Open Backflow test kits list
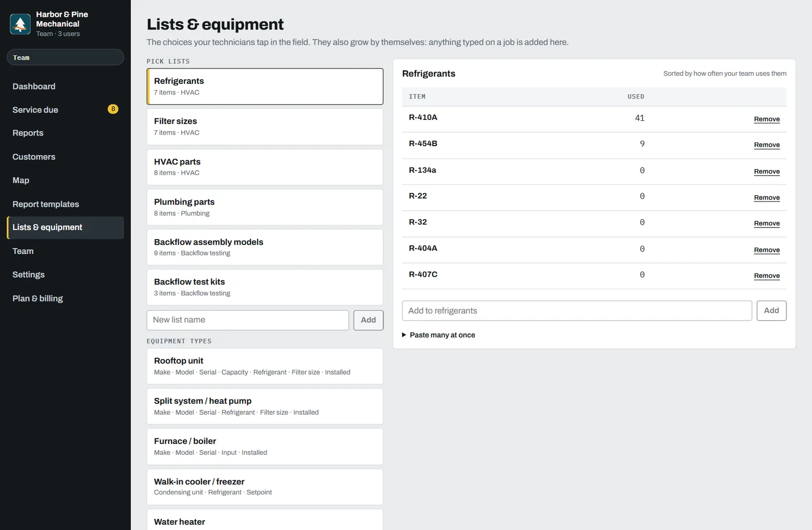The width and height of the screenshot is (812, 530). pyautogui.click(x=265, y=287)
